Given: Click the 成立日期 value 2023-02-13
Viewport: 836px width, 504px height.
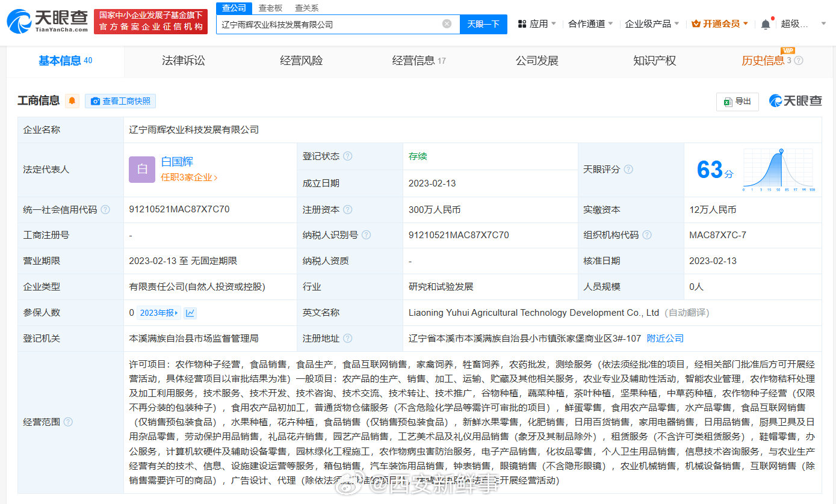Looking at the screenshot, I should tap(432, 183).
